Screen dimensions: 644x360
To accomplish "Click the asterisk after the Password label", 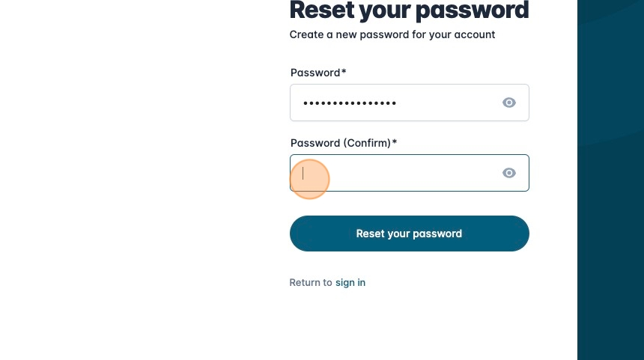I will 344,72.
